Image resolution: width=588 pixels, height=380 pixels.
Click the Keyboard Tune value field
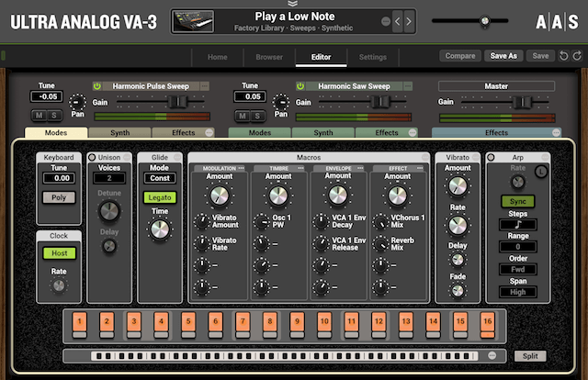(x=59, y=178)
